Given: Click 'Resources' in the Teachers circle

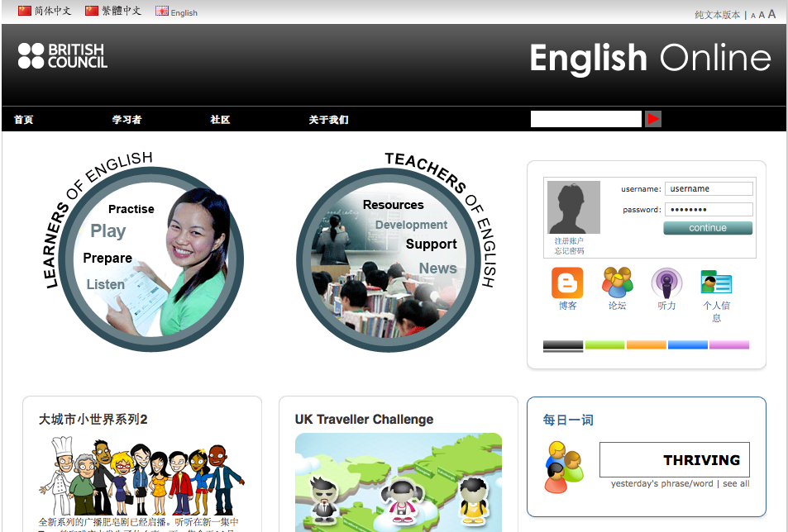Looking at the screenshot, I should 393,204.
